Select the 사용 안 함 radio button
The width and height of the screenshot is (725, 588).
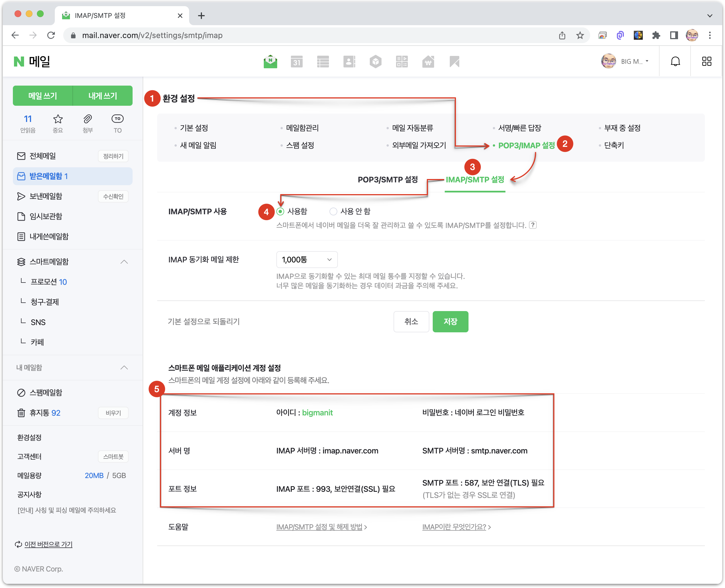tap(333, 211)
